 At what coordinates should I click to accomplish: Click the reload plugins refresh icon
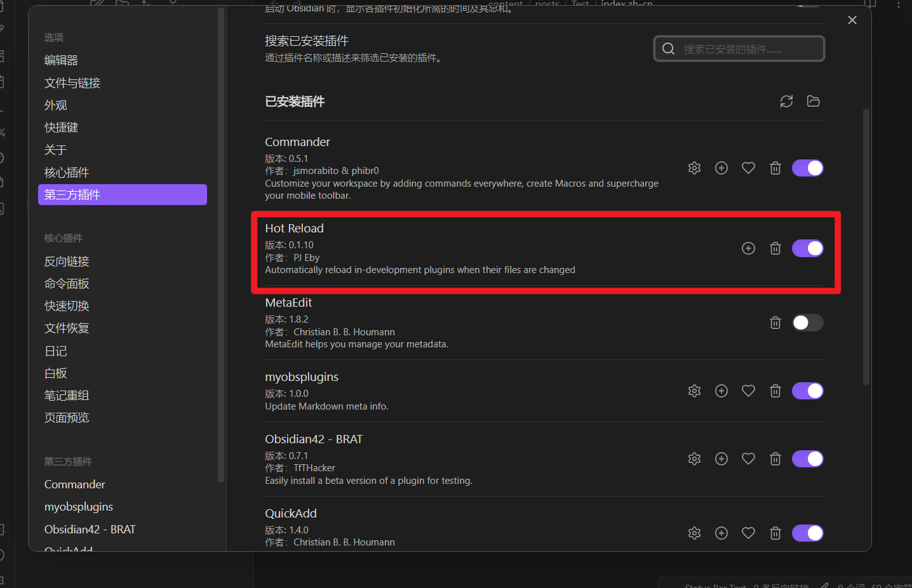(786, 102)
